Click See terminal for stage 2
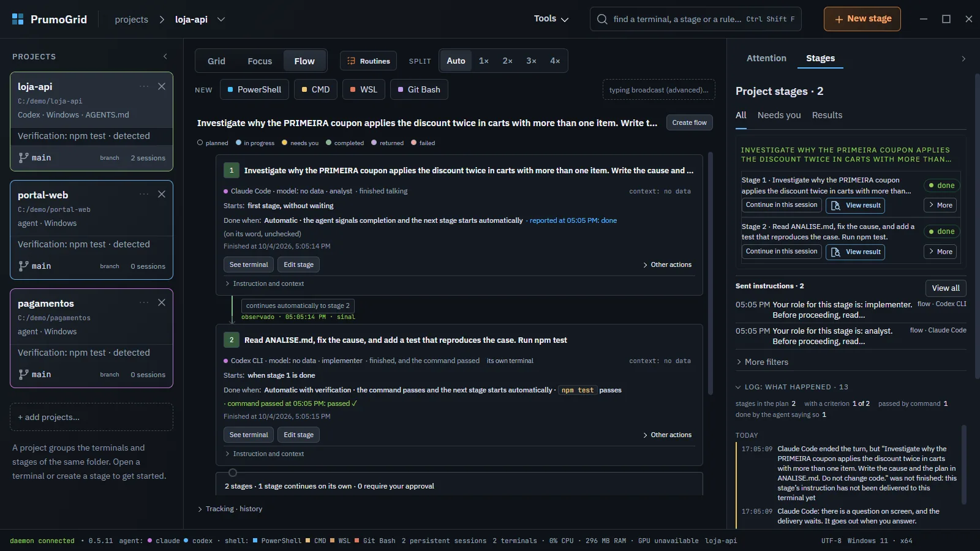980x551 pixels. pos(249,435)
